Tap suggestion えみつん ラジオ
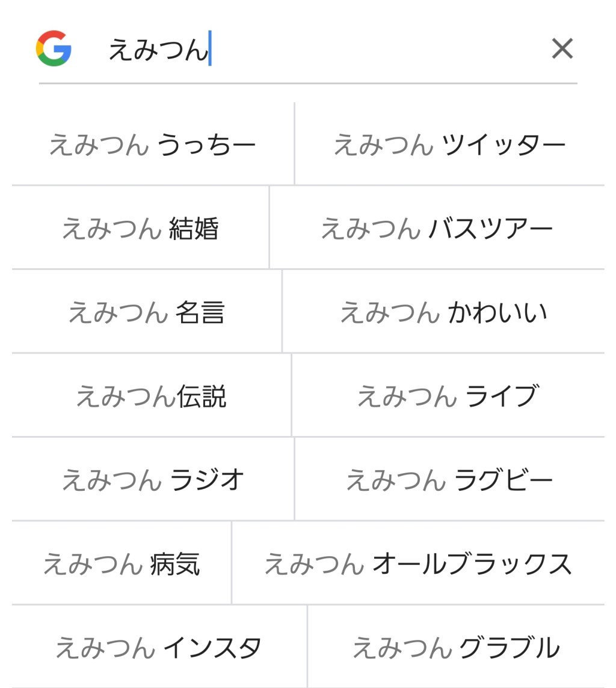 (x=153, y=480)
